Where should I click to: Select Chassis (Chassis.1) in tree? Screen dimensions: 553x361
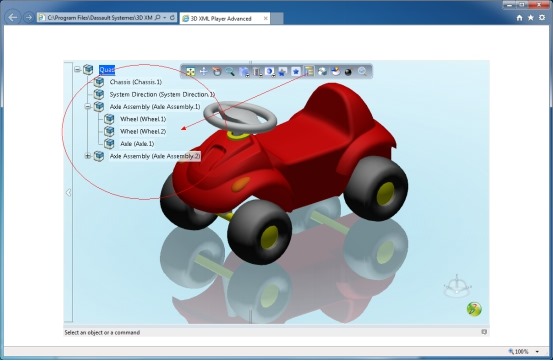click(135, 82)
